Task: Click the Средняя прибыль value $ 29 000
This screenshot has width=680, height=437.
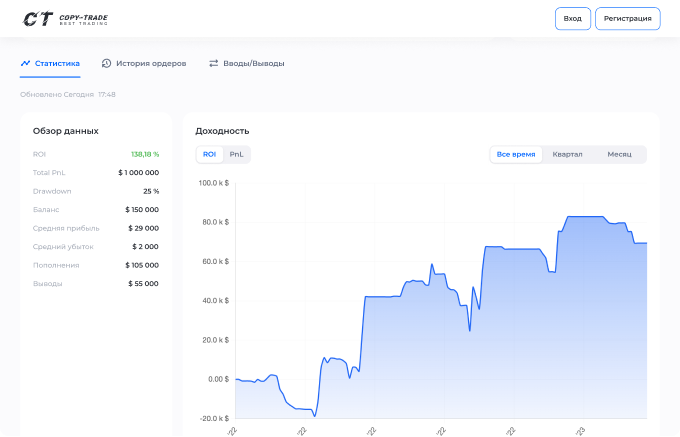Action: click(144, 228)
